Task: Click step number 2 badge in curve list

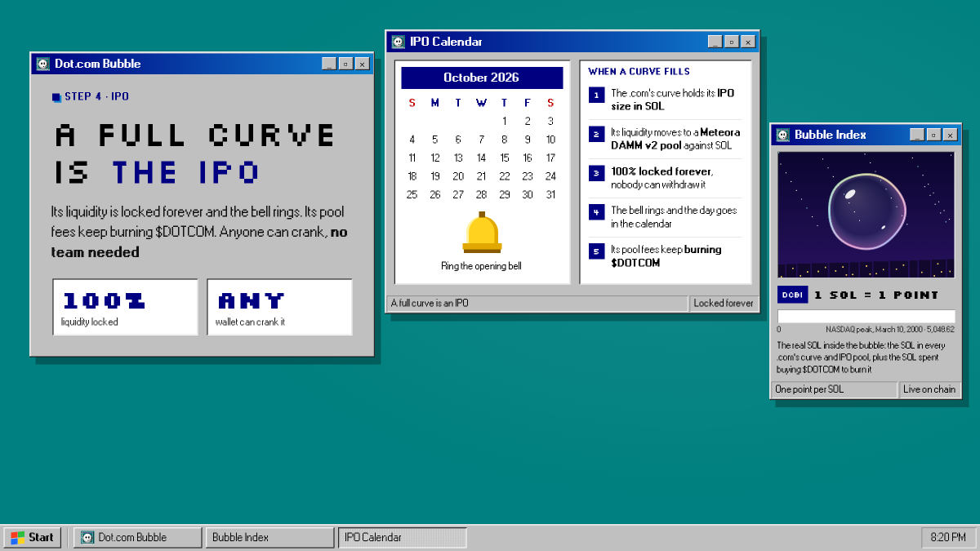Action: click(x=596, y=134)
